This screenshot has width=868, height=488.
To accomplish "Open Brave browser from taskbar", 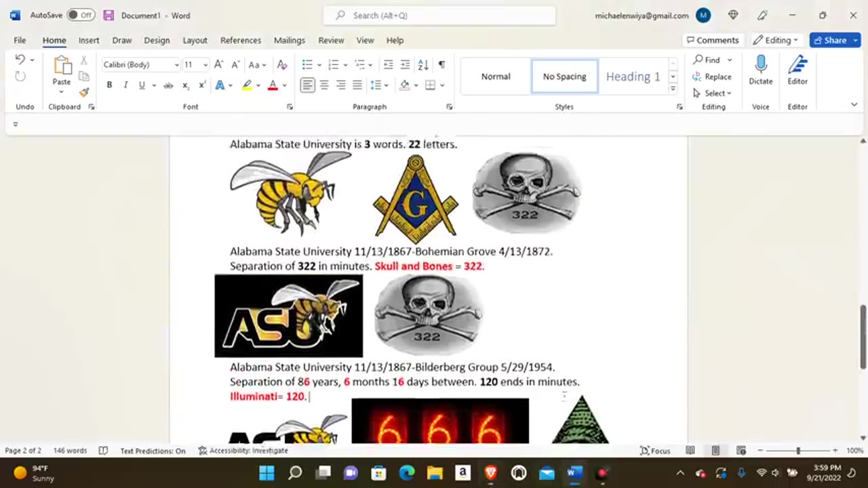I will point(490,472).
